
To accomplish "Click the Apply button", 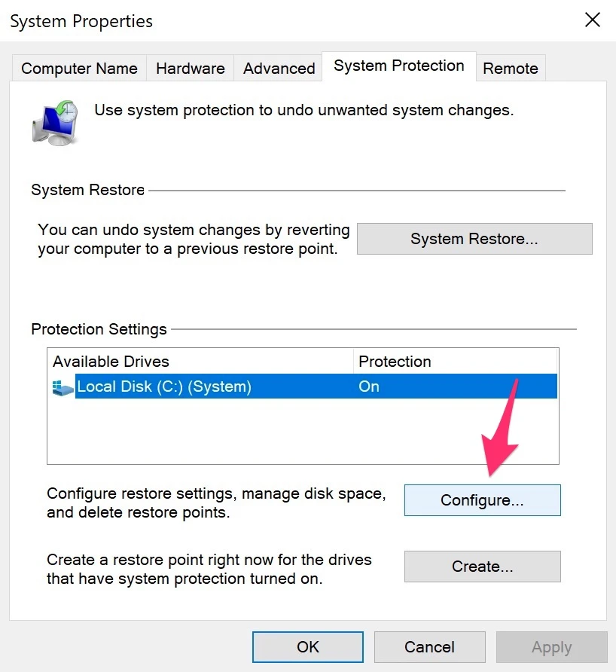I will (x=551, y=646).
